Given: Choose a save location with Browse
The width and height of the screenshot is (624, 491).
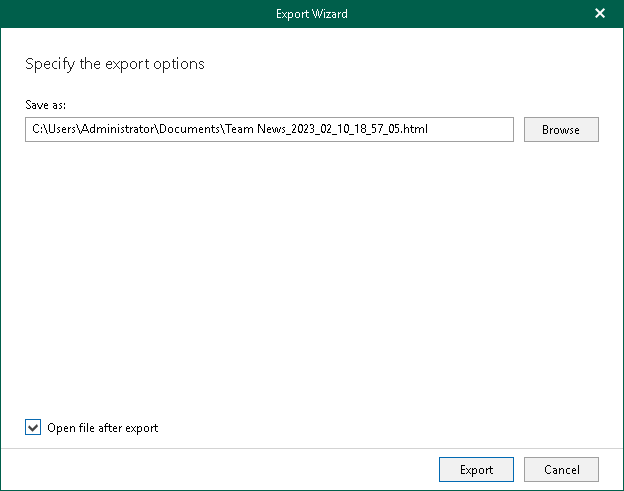Looking at the screenshot, I should (x=560, y=130).
